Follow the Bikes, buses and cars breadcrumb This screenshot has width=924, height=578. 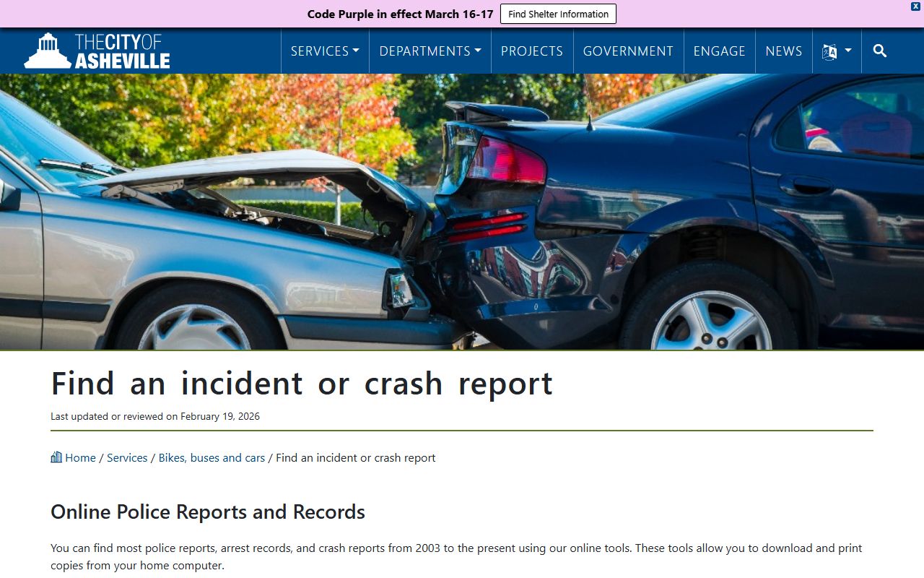point(212,457)
